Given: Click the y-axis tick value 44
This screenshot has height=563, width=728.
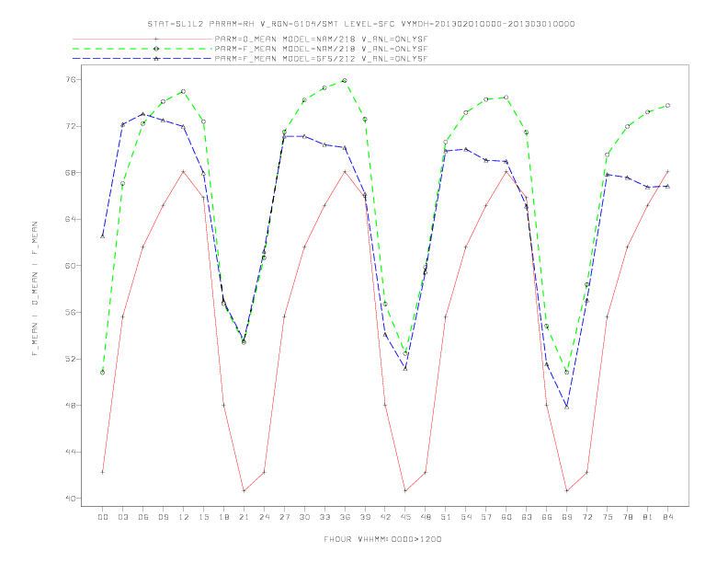Looking at the screenshot, I should 71,452.
